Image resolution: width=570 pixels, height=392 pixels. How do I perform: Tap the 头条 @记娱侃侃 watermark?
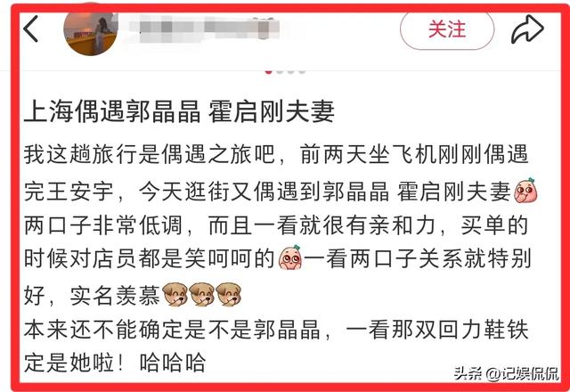click(x=507, y=373)
